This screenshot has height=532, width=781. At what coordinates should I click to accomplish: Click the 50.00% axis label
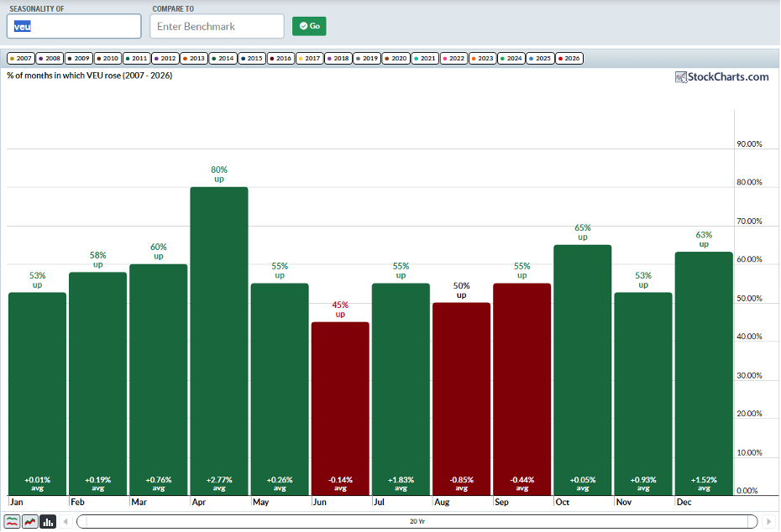tap(750, 298)
